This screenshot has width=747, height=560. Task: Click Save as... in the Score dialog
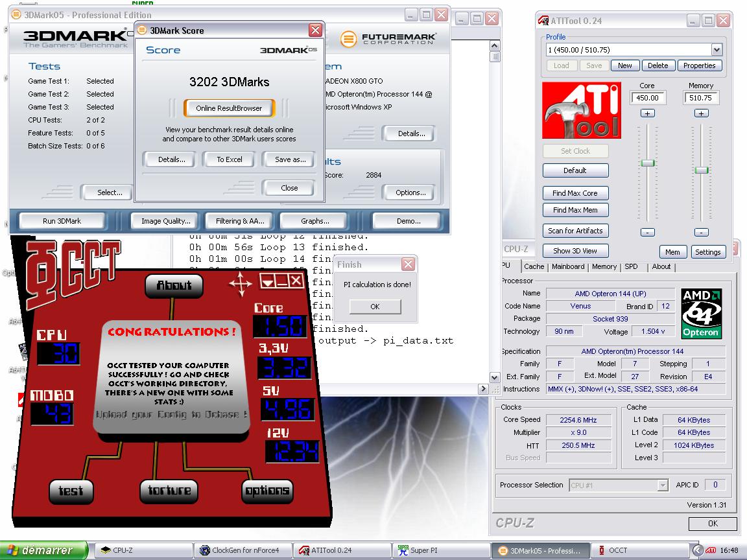290,159
